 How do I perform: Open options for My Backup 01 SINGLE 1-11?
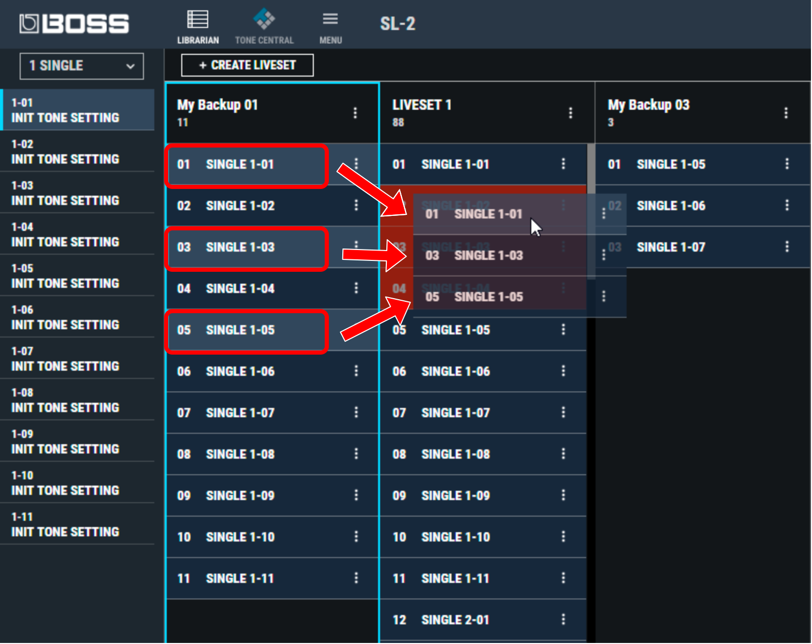(356, 578)
